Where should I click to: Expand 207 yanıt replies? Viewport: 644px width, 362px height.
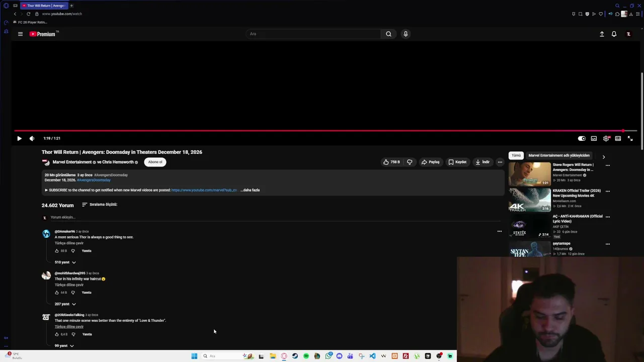65,304
